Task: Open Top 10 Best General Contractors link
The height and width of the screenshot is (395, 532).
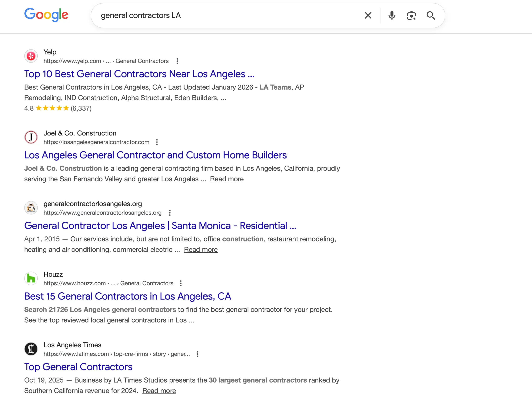Action: pos(139,74)
